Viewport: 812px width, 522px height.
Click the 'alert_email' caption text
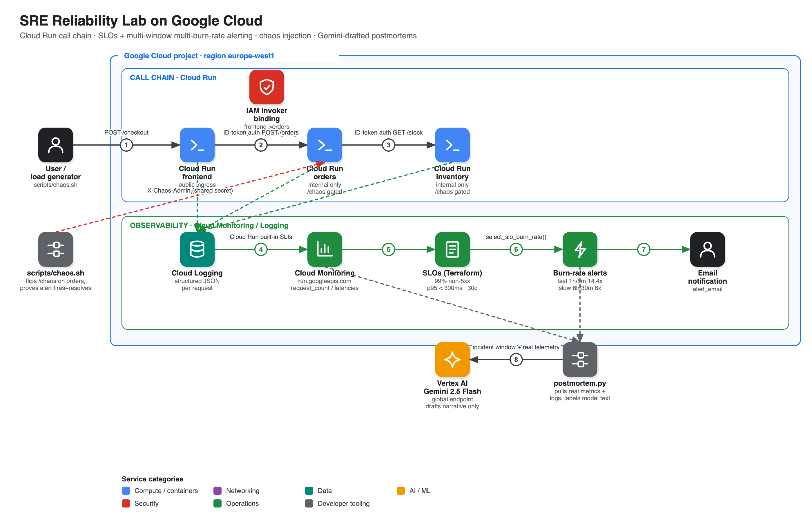[x=708, y=289]
